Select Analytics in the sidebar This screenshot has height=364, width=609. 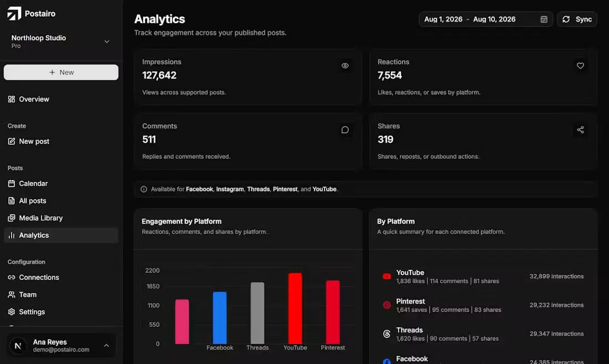pos(61,235)
